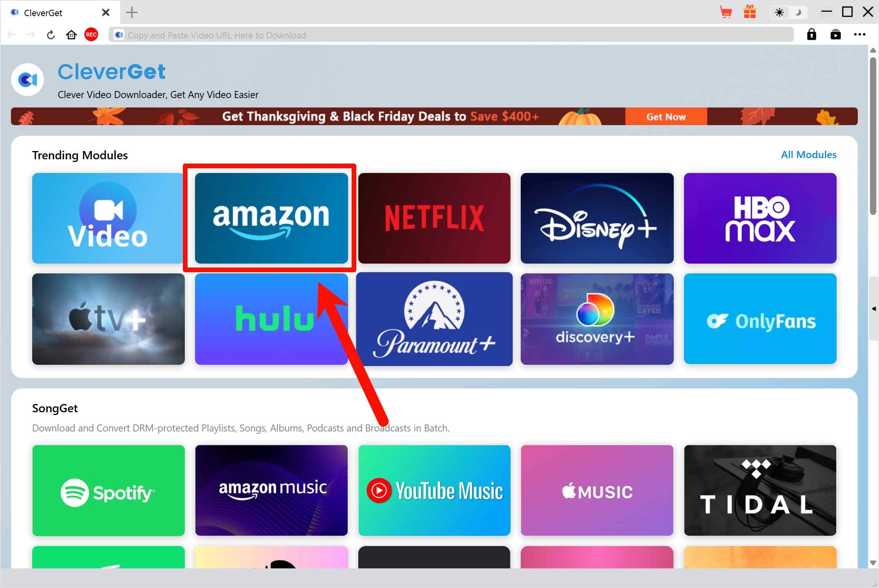View All Modules via the blue link
The width and height of the screenshot is (879, 588).
coord(808,155)
